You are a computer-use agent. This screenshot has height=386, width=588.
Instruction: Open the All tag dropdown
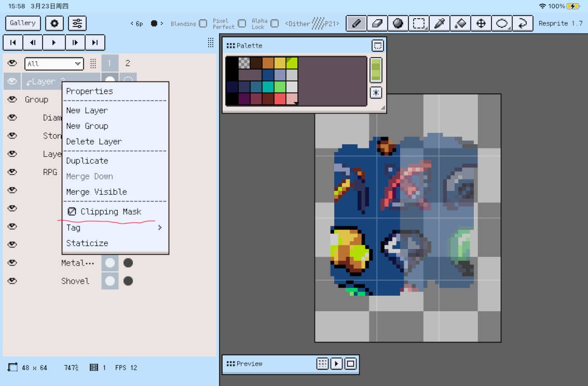coord(54,64)
